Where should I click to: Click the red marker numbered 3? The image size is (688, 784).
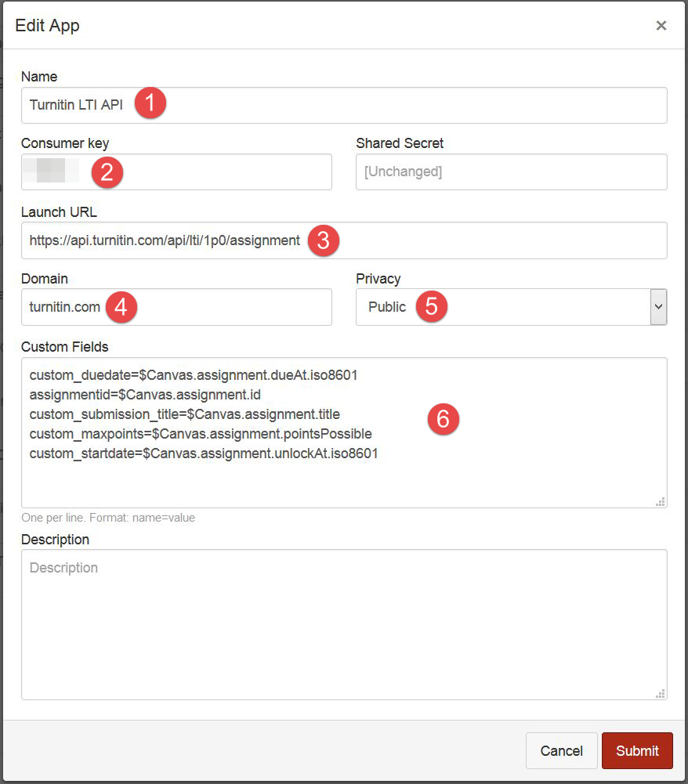click(324, 240)
